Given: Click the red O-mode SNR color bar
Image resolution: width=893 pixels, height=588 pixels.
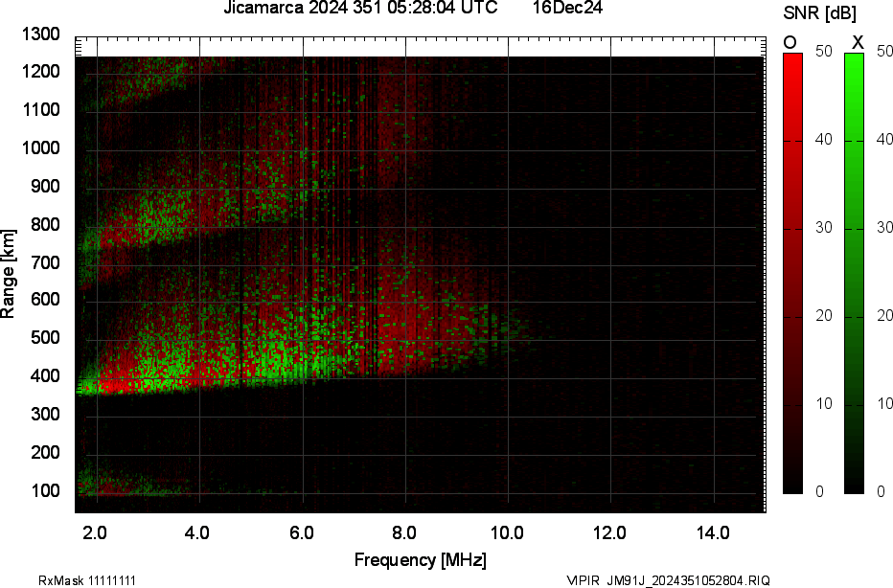Looking at the screenshot, I should coord(792,273).
